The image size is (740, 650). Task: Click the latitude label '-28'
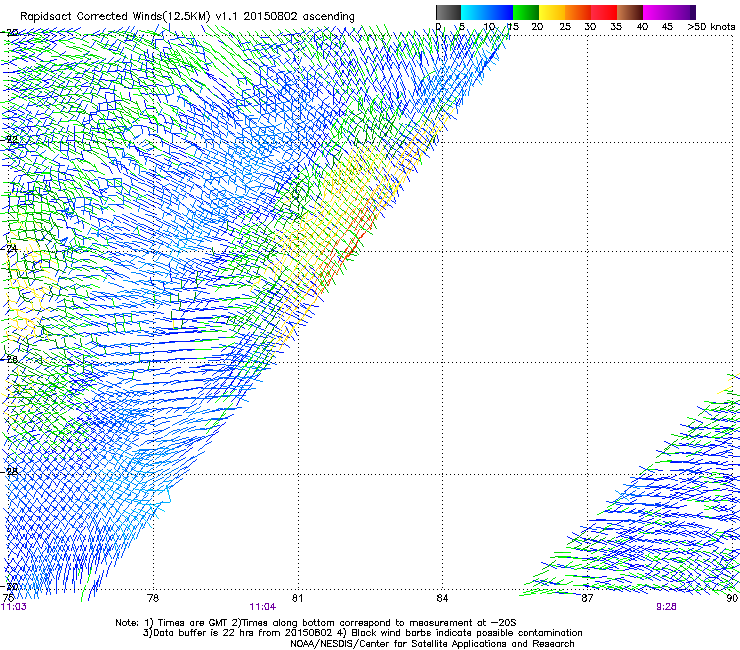[x=9, y=471]
